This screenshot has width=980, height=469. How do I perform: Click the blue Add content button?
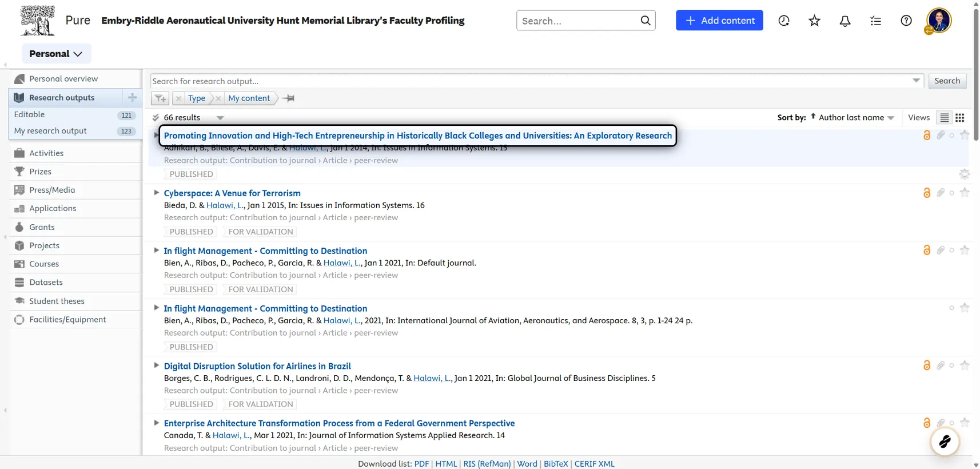click(x=719, y=21)
